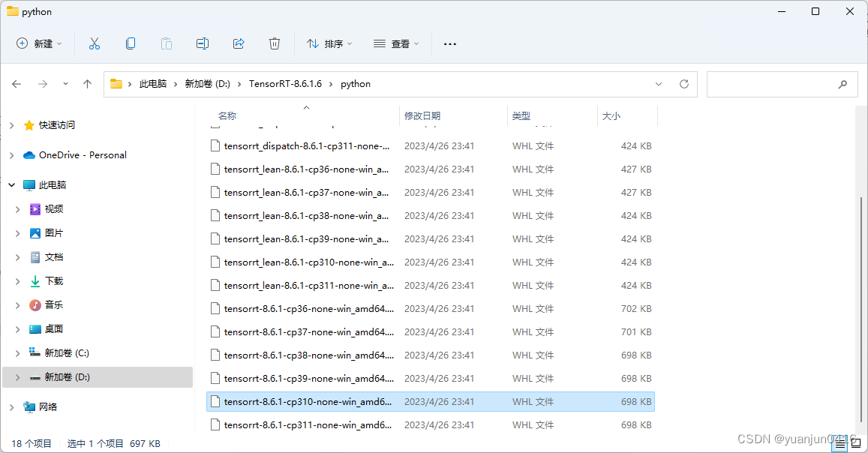Select 此电脑 in navigation pane
Viewport: 868px width, 453px height.
pos(52,184)
